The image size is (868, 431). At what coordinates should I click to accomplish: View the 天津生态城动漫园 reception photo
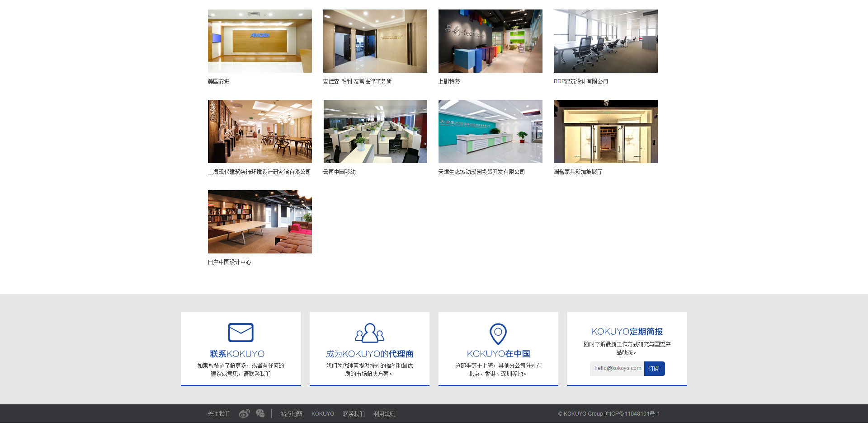(x=491, y=131)
